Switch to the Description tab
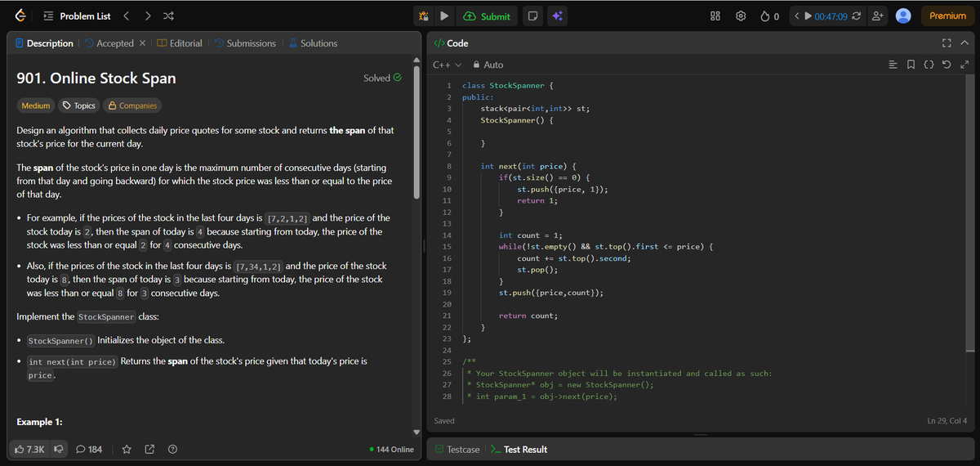The width and height of the screenshot is (980, 466). coord(45,43)
